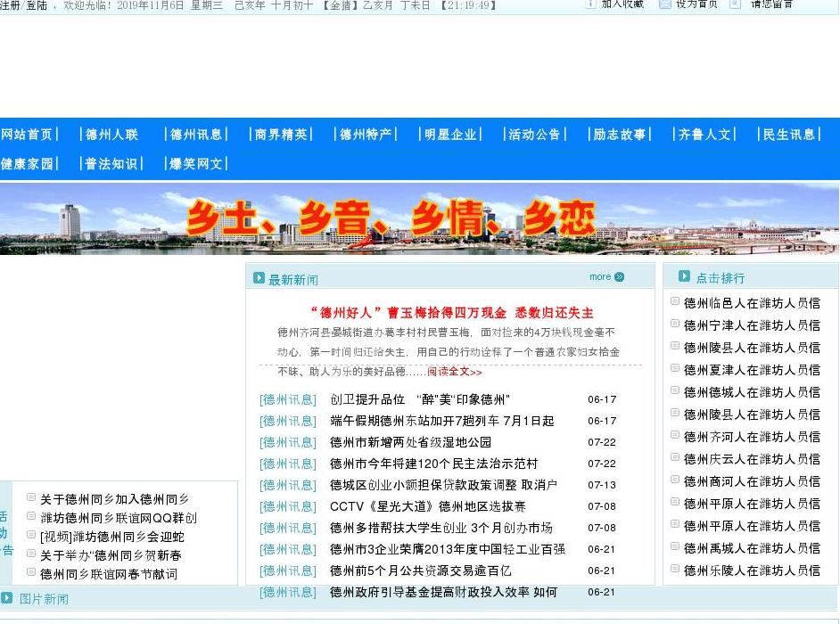Open notice 关于举办"德州同乡贺新春

[x=111, y=556]
